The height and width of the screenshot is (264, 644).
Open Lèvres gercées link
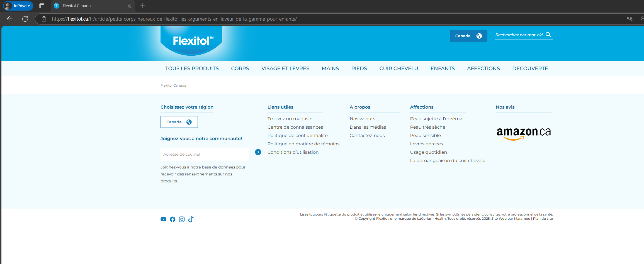426,144
